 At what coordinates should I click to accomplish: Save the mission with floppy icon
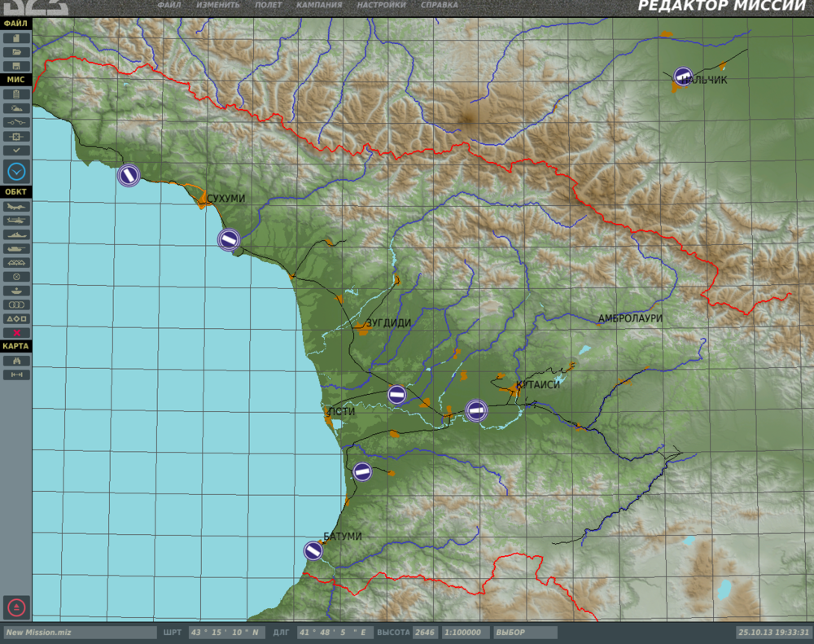tap(16, 66)
